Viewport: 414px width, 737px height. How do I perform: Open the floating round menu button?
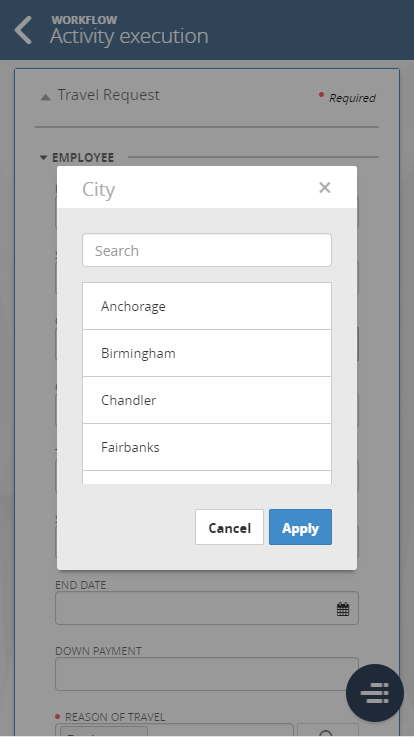tap(375, 693)
